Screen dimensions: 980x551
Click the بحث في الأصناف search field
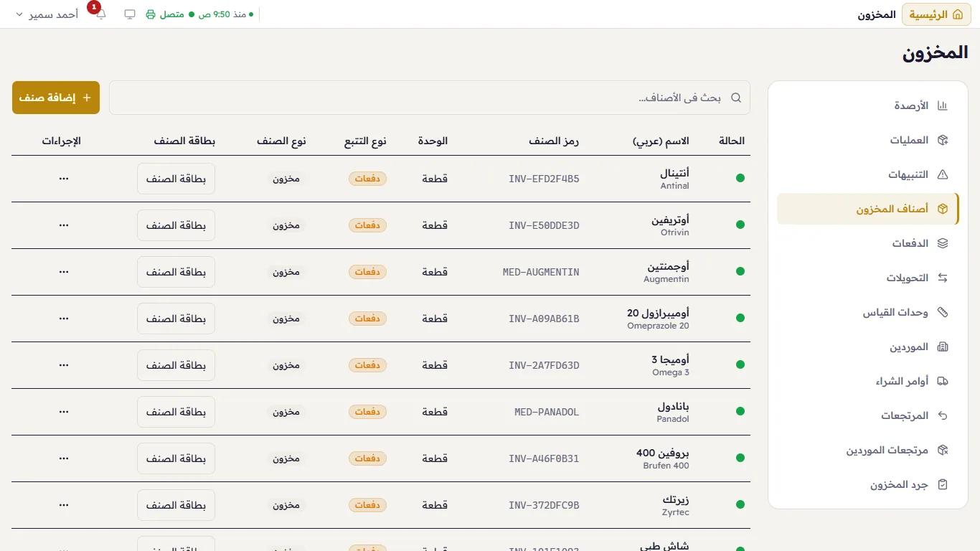pyautogui.click(x=430, y=98)
